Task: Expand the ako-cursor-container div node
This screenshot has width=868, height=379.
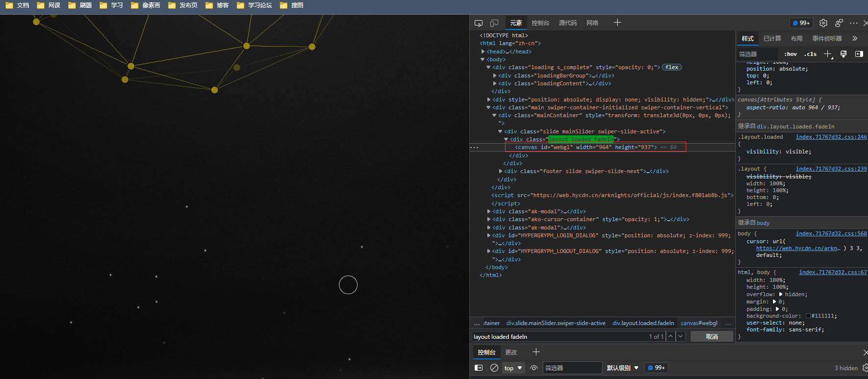Action: [x=489, y=219]
